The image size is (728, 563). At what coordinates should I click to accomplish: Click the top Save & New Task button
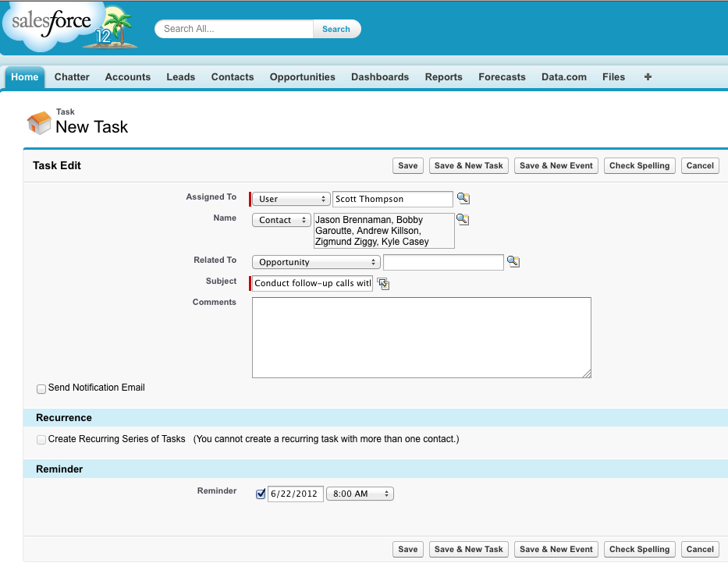468,165
